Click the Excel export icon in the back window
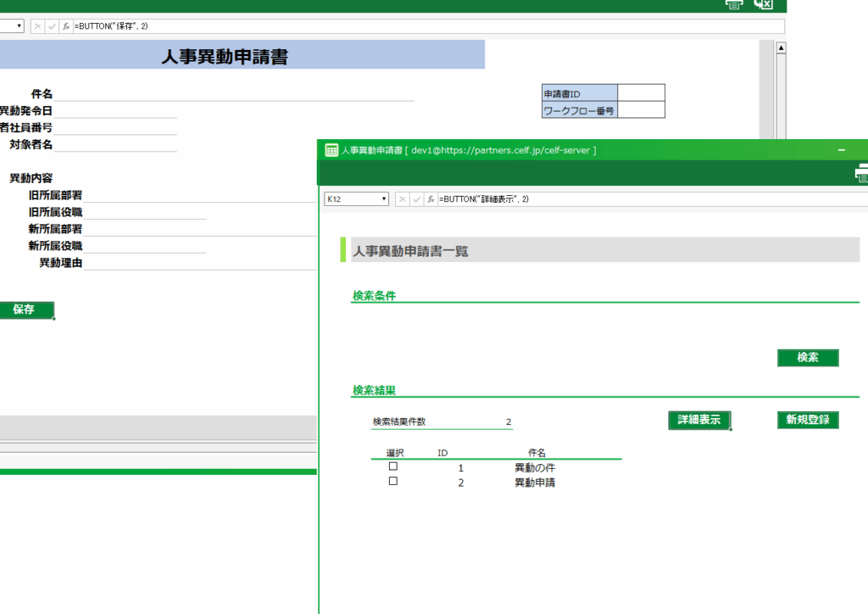The height and width of the screenshot is (614, 868). (x=763, y=4)
